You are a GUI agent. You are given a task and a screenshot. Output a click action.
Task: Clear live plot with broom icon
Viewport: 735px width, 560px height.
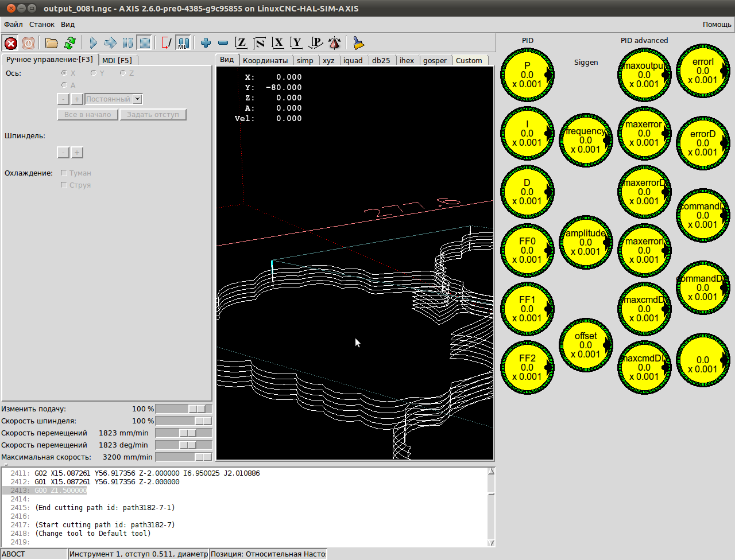(x=358, y=43)
